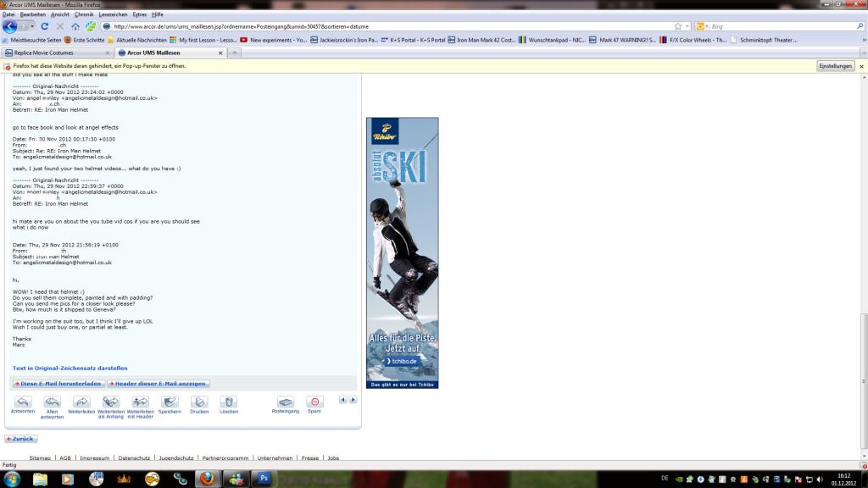Click Weiterleiten als Anhang icon
Screen dimensions: 868x488
111,402
